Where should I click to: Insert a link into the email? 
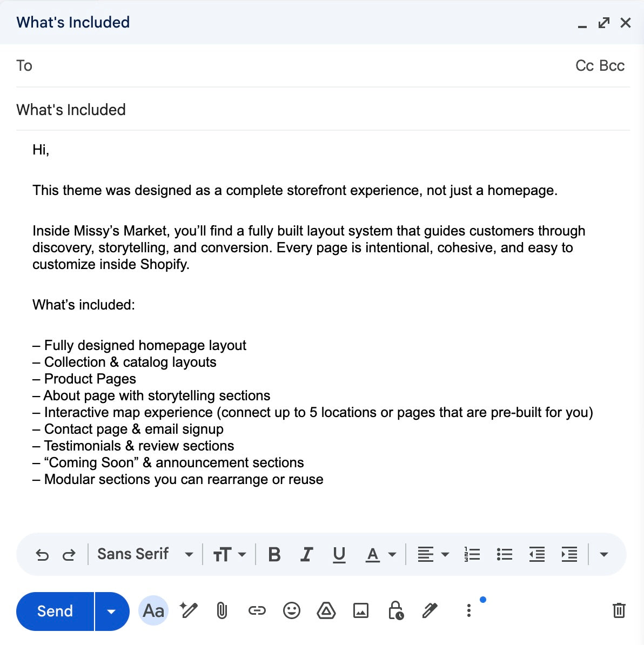coord(257,611)
